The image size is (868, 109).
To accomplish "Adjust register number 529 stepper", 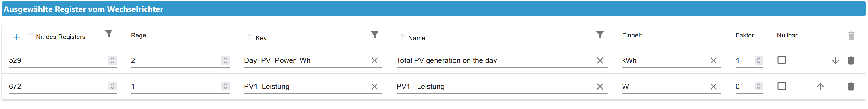I will click(112, 60).
